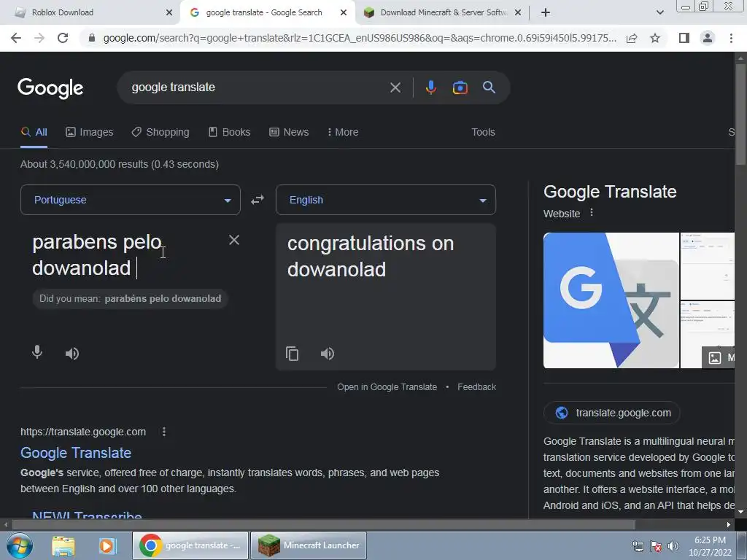The height and width of the screenshot is (560, 747).
Task: Click the vertical page scrollbar thumb
Action: click(741, 114)
